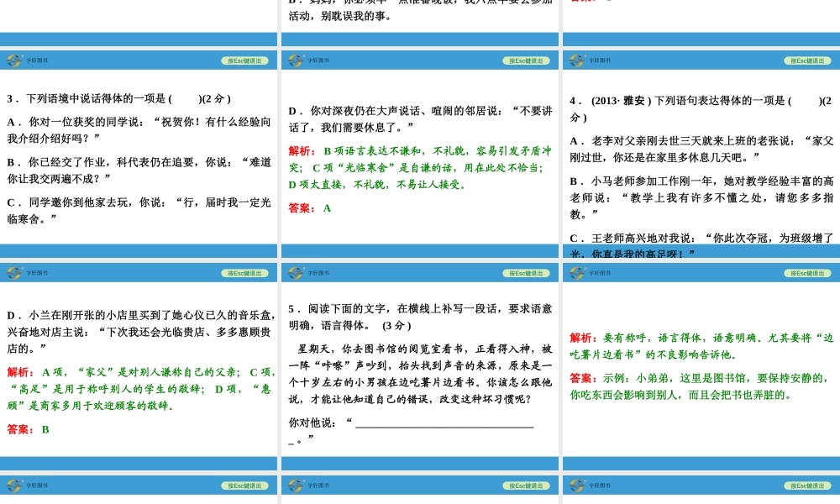Click 按Esc键退出 on the question 4 slide
Viewport: 840px width, 504px height.
coord(807,61)
